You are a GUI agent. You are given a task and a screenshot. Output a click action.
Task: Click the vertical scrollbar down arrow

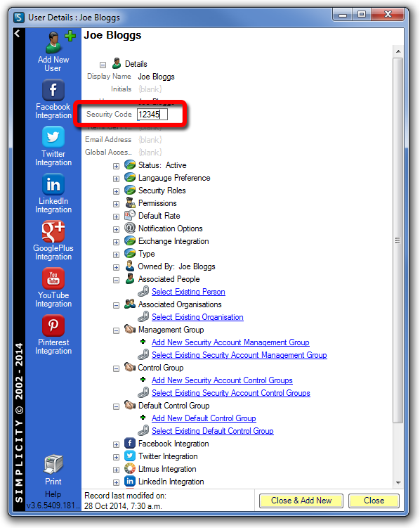[398, 483]
